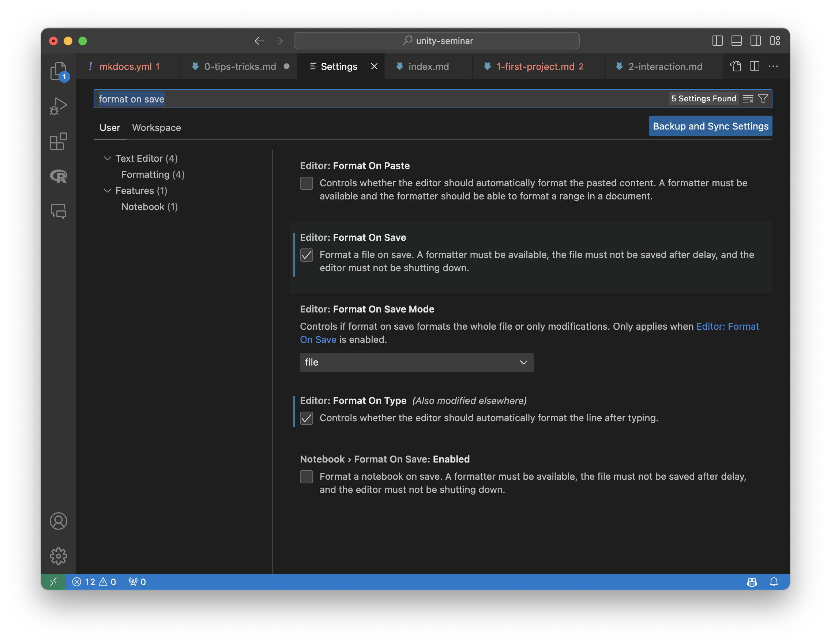Enable the Format On Paste checkbox
Screen dimensions: 831x644
[x=306, y=183]
